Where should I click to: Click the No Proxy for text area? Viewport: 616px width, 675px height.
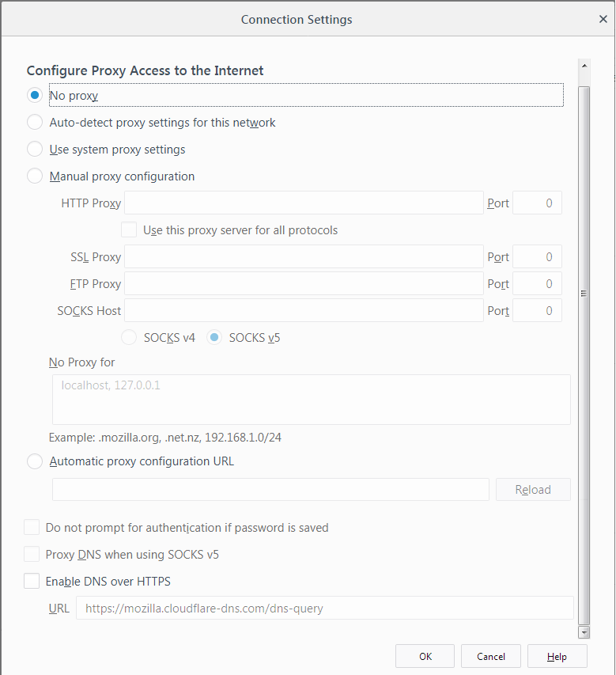click(312, 399)
